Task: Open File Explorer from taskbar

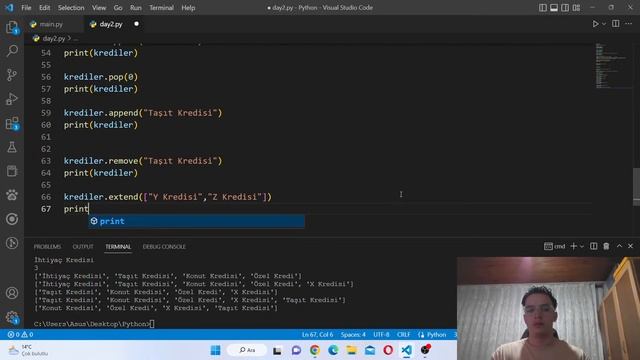Action: [351, 350]
